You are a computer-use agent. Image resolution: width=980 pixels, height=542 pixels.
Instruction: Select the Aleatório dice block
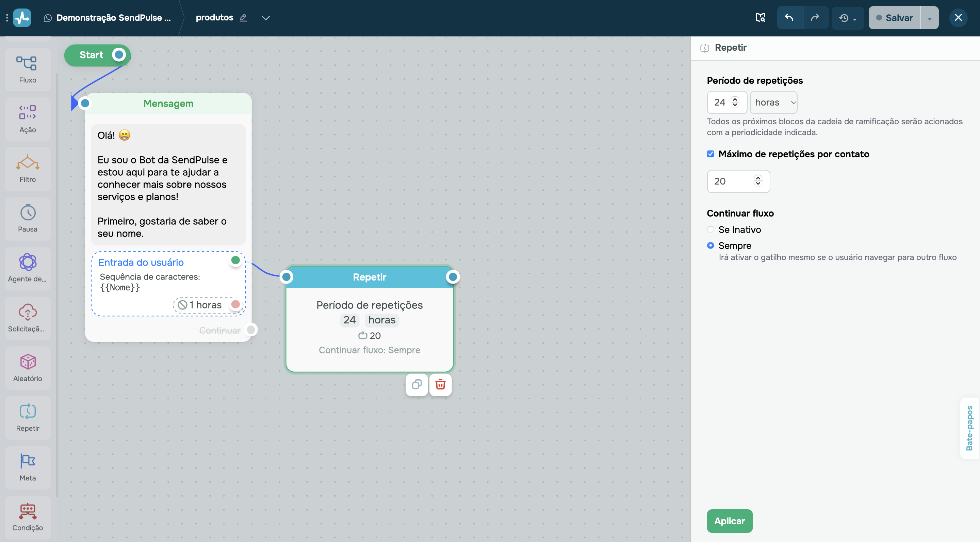28,368
